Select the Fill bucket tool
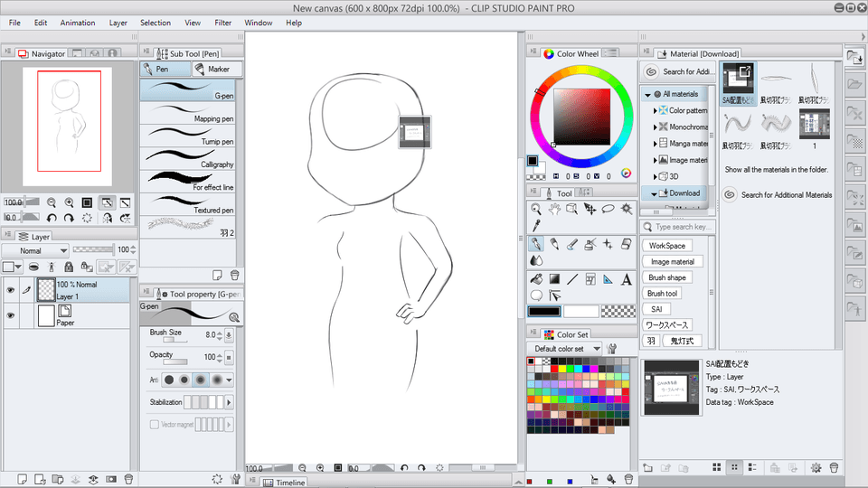Image resolution: width=868 pixels, height=488 pixels. [536, 279]
